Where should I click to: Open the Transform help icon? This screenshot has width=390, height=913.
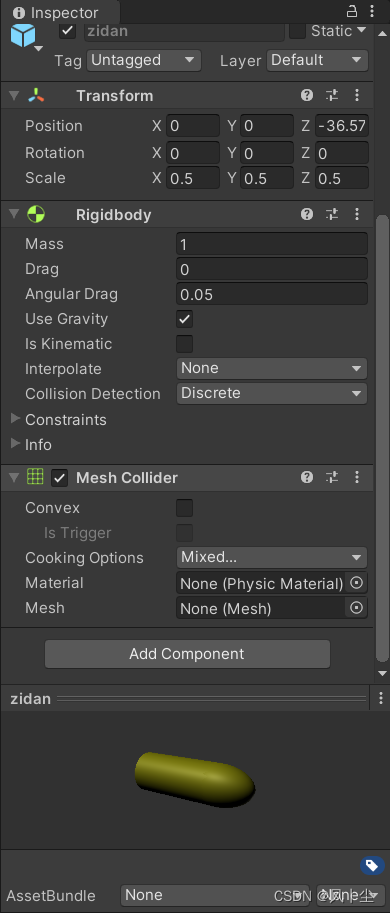click(307, 95)
